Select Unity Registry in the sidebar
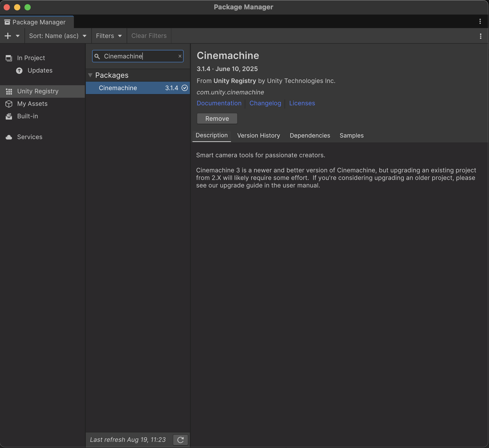Screen dimensions: 489x448 tap(38, 91)
